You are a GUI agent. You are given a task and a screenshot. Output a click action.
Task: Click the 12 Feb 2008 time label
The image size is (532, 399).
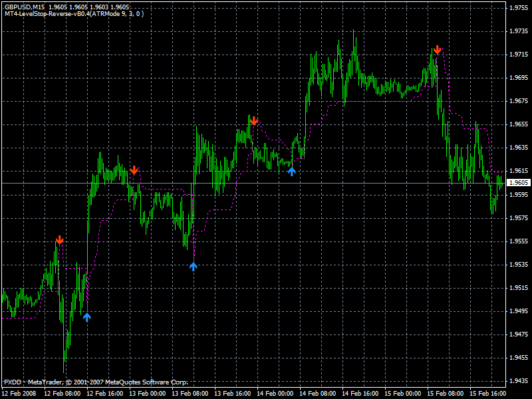tap(19, 394)
